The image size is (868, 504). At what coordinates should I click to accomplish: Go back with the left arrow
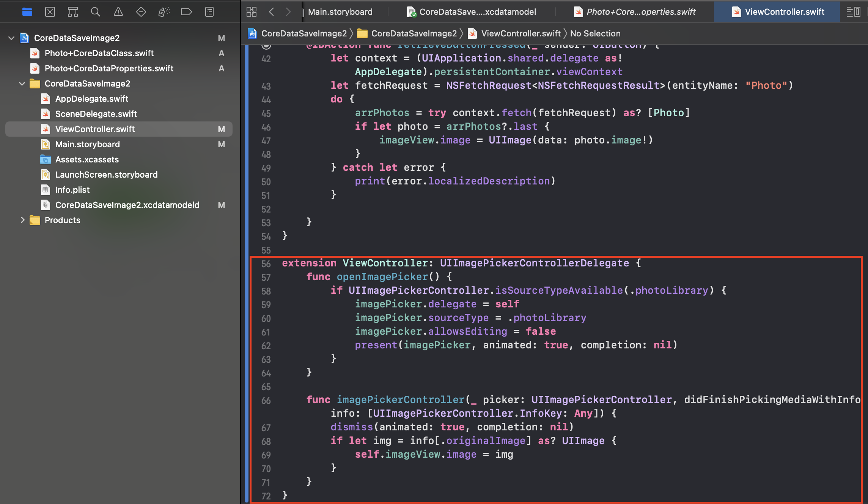click(x=272, y=12)
